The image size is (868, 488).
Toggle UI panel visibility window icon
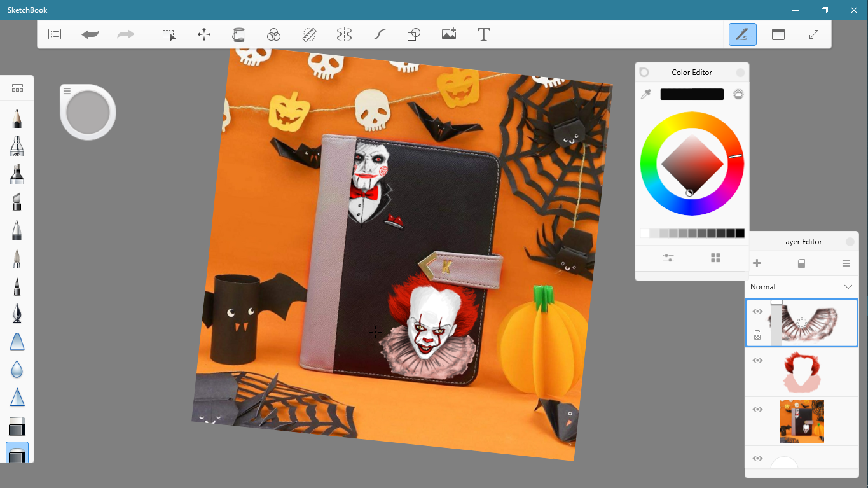tap(778, 34)
